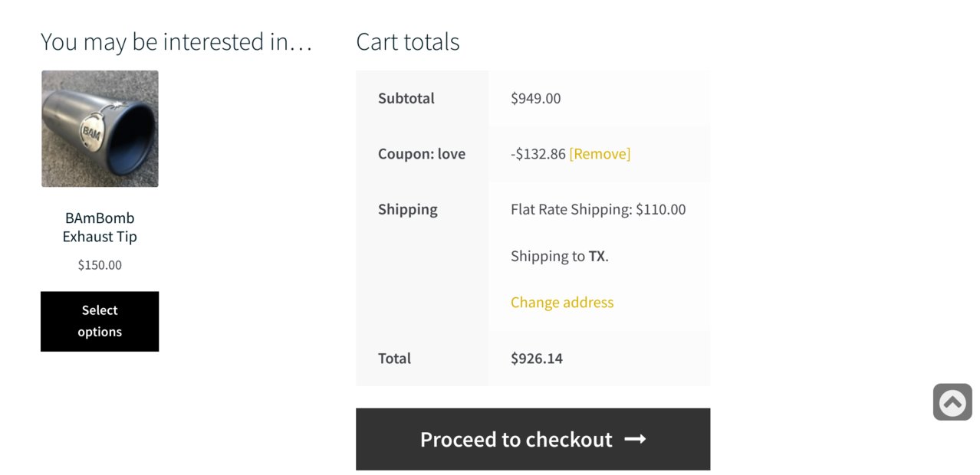980x475 pixels.
Task: Click the Subtotal label
Action: point(406,98)
